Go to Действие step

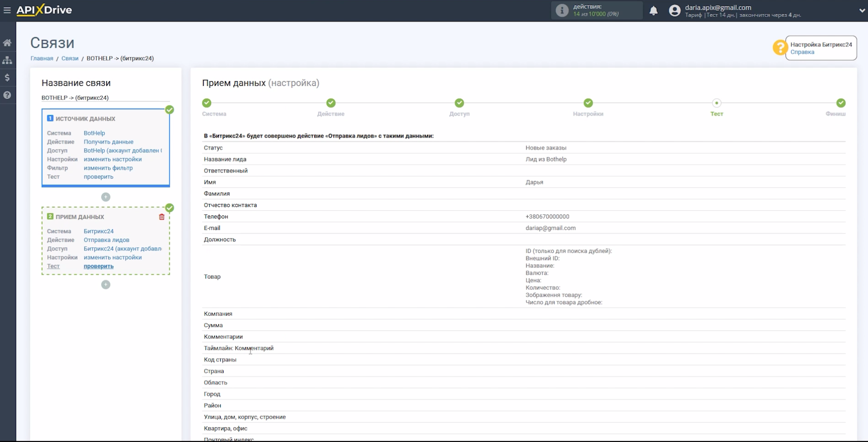click(x=331, y=103)
